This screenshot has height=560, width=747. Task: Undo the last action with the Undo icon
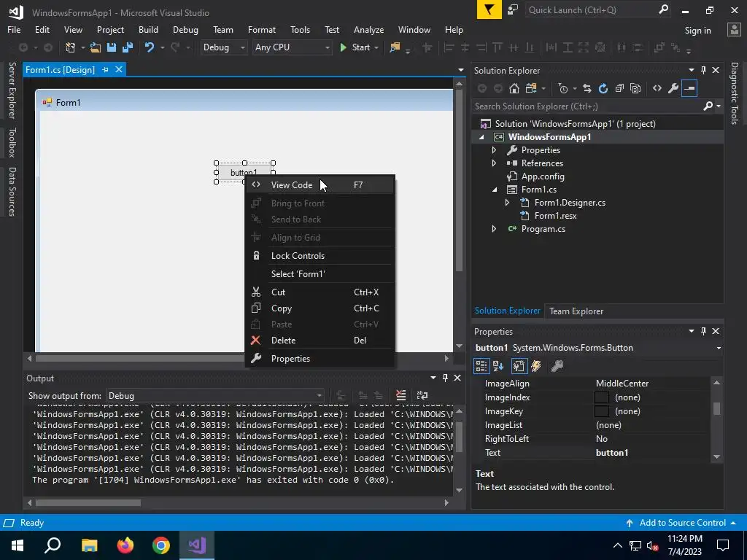point(150,47)
